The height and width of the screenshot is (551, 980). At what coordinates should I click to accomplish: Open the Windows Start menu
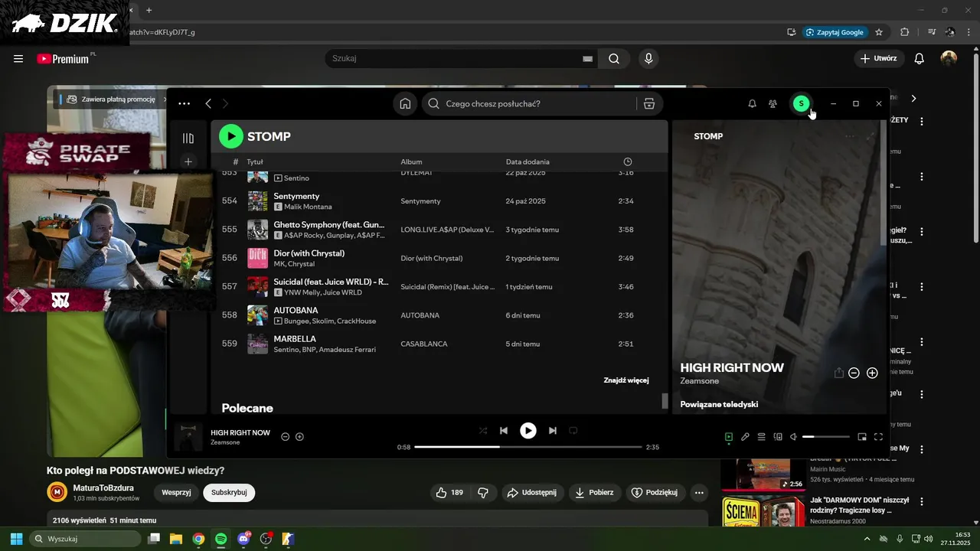[16, 539]
